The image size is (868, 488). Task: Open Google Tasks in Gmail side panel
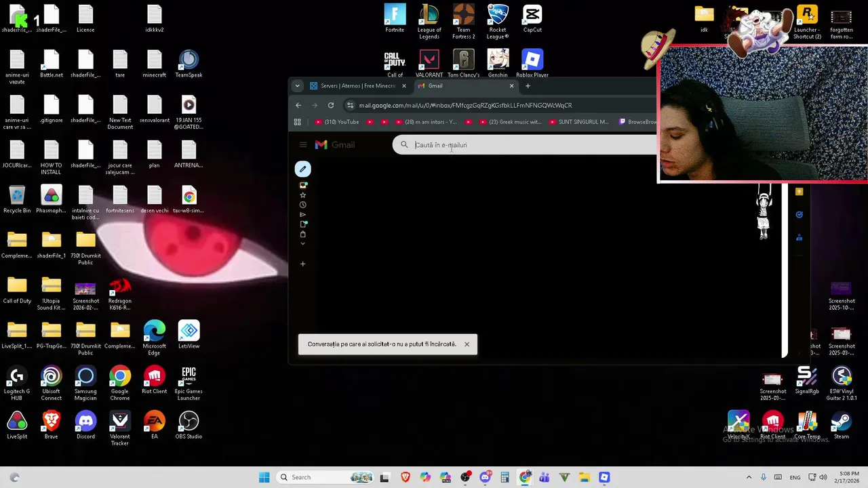(799, 215)
